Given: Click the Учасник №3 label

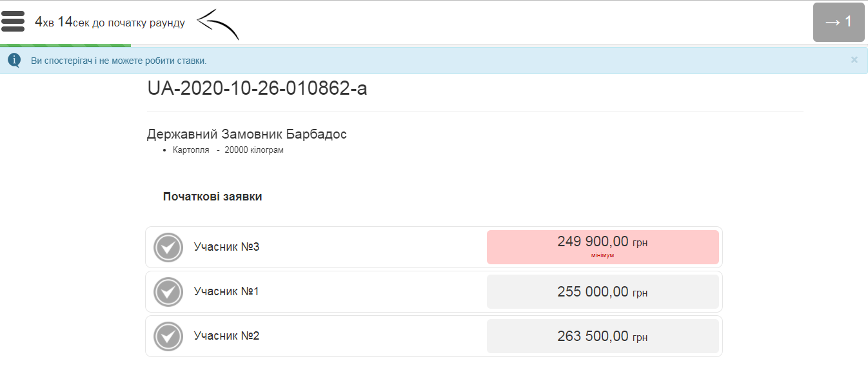Looking at the screenshot, I should click(x=226, y=247).
